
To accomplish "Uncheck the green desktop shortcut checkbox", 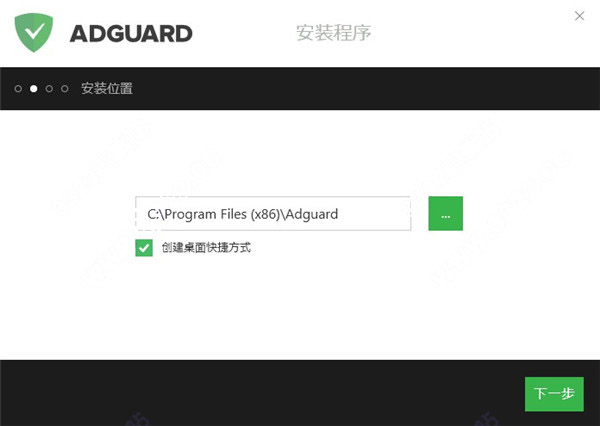I will [144, 248].
